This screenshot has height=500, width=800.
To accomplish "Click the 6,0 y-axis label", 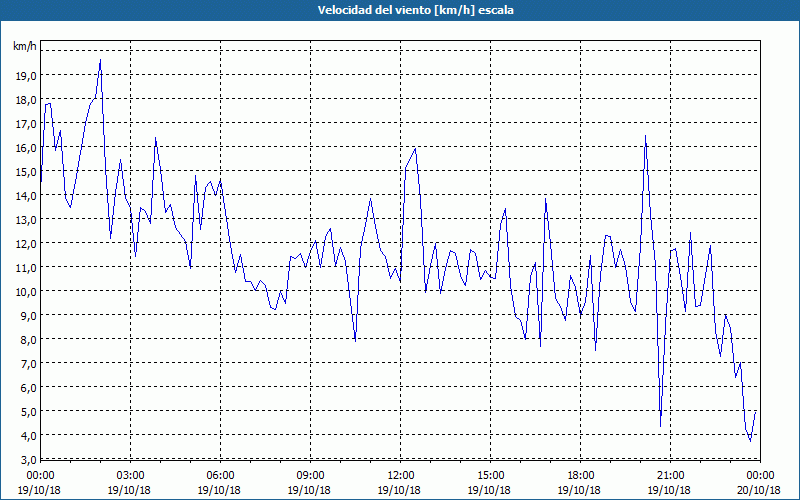I will click(29, 387).
